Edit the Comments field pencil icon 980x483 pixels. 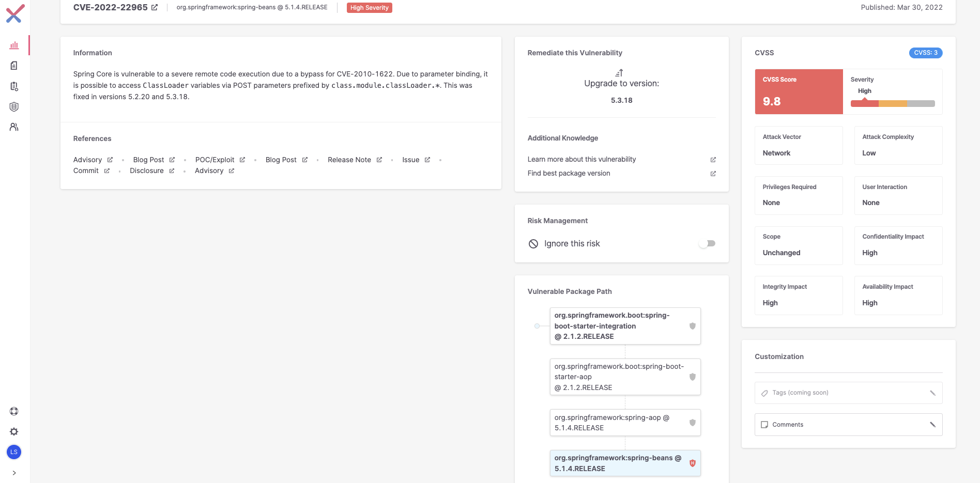932,425
